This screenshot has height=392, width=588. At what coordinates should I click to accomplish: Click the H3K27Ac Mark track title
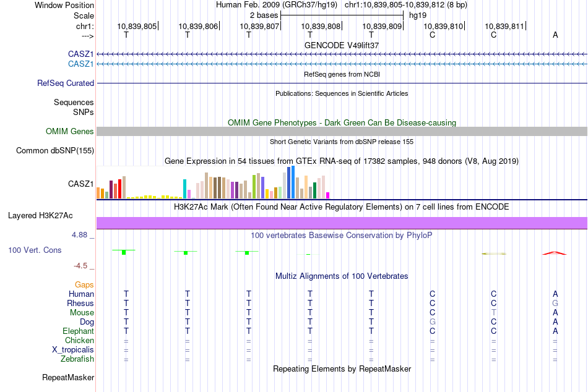coord(342,207)
